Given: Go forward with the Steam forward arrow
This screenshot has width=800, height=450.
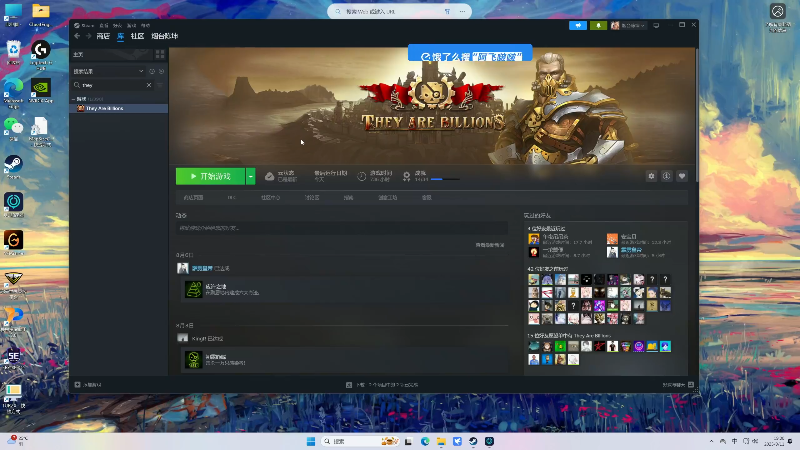Looking at the screenshot, I should point(88,36).
